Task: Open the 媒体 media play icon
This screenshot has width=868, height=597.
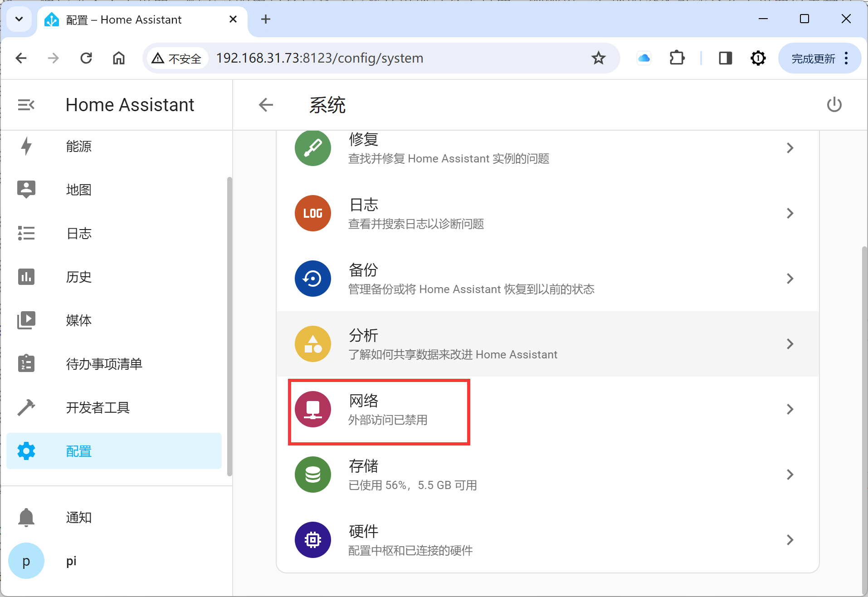Action: [26, 320]
